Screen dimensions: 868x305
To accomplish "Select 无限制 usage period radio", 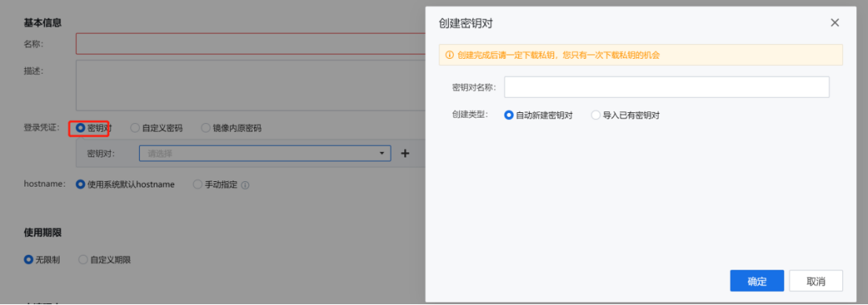I will point(29,259).
